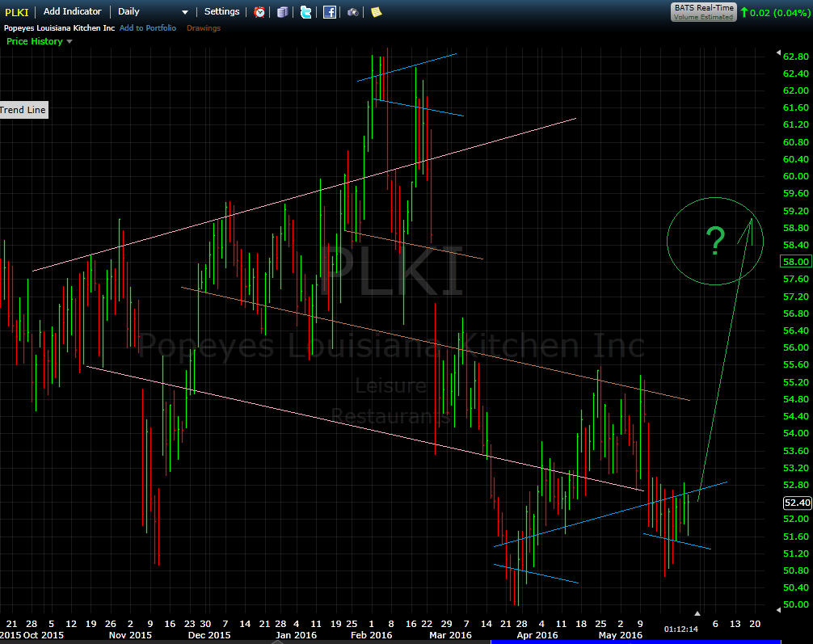Click the Add to Portfolio link

[x=148, y=28]
